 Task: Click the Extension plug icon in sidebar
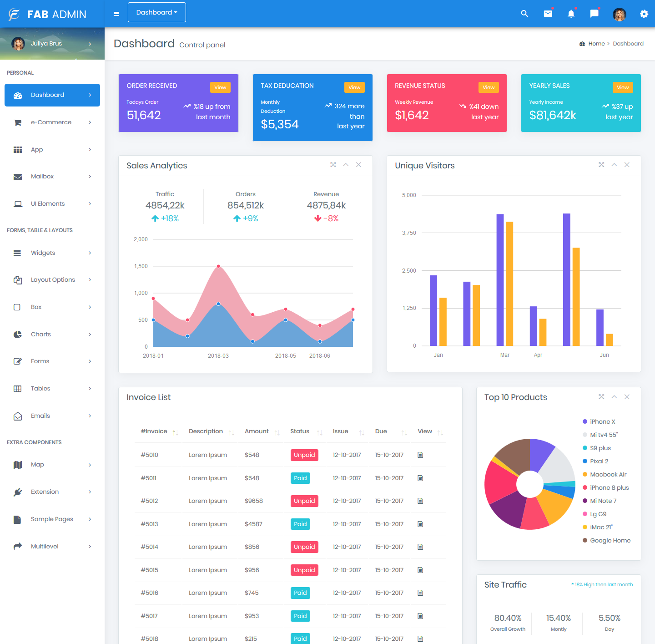point(18,492)
